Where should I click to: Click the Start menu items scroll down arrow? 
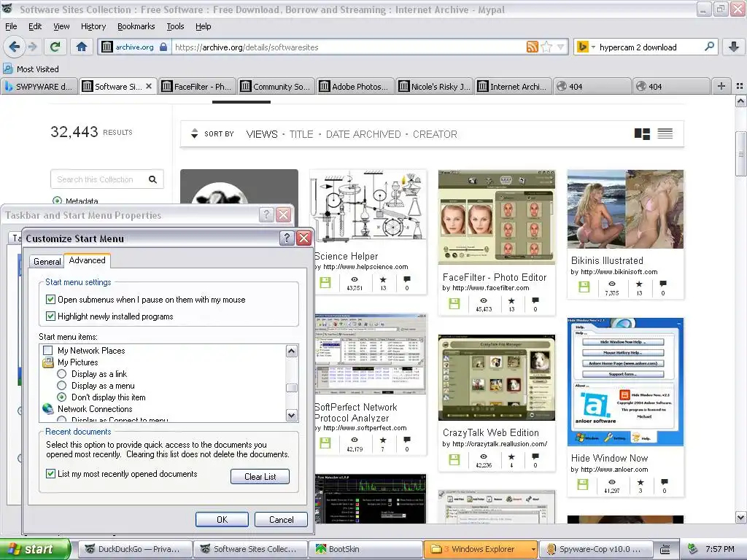point(292,415)
